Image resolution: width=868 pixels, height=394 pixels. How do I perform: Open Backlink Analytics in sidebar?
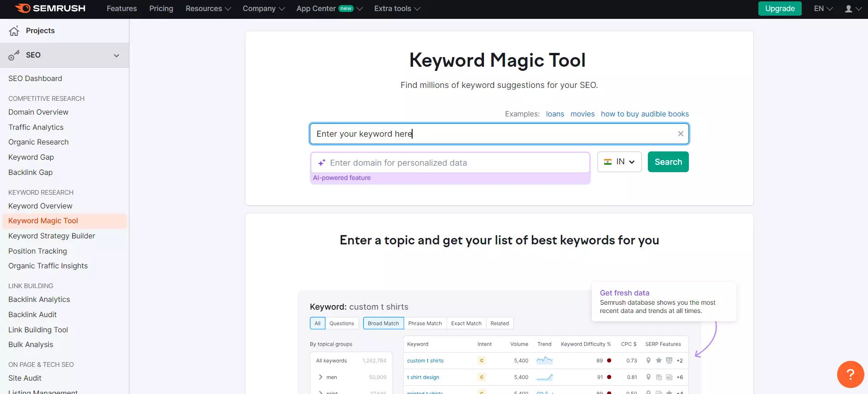(x=39, y=300)
